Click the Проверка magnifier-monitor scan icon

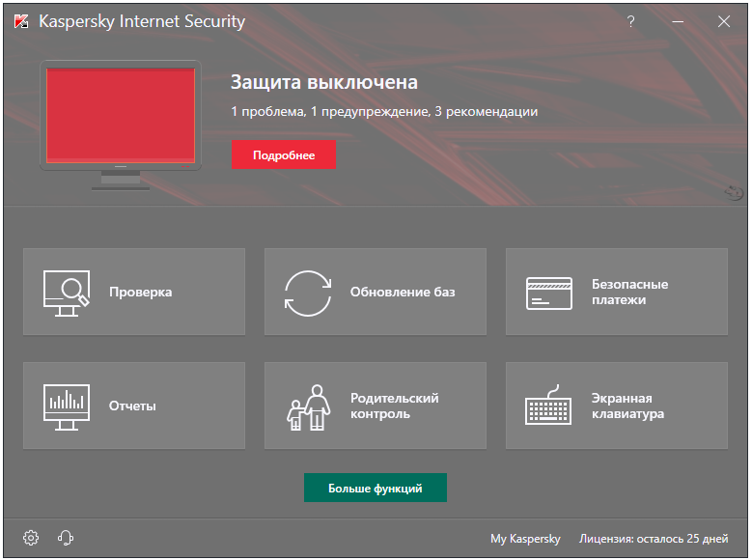67,293
